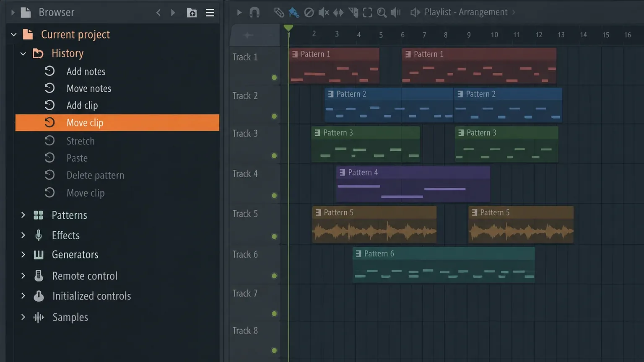Go back in the Browser
644x362 pixels.
point(158,13)
